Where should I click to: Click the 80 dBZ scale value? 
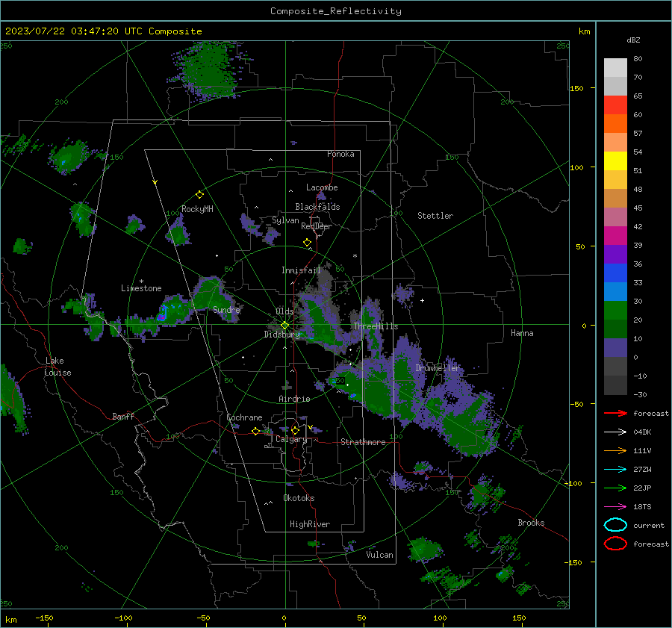[x=638, y=59]
